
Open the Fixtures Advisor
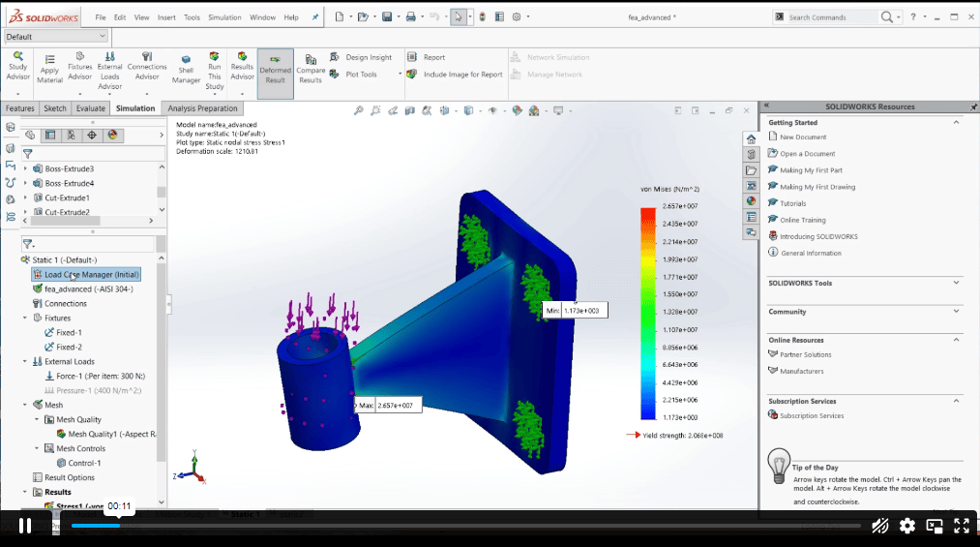click(x=80, y=66)
